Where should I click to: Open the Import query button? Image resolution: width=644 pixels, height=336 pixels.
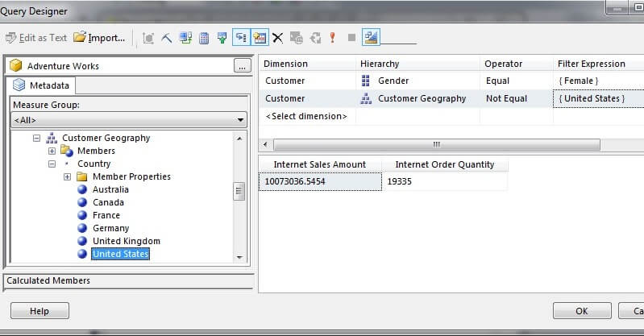coord(99,38)
